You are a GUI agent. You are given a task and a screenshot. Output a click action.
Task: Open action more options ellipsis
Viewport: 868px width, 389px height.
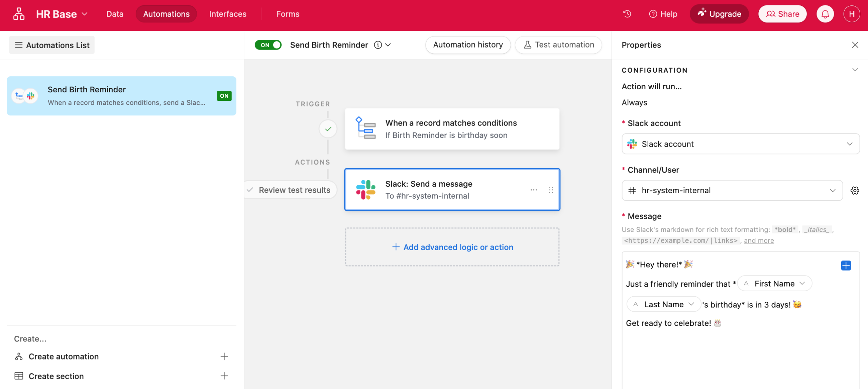pyautogui.click(x=534, y=190)
